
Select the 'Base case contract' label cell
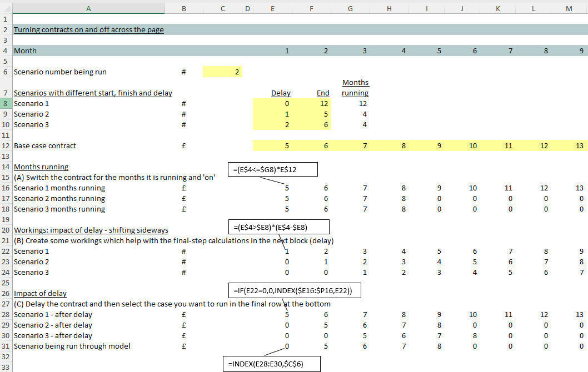[x=45, y=145]
